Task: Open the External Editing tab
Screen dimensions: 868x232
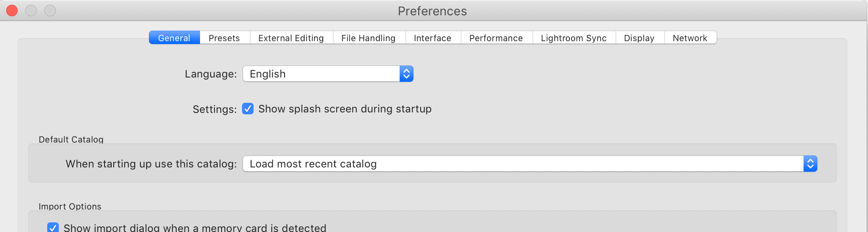Action: (x=291, y=38)
